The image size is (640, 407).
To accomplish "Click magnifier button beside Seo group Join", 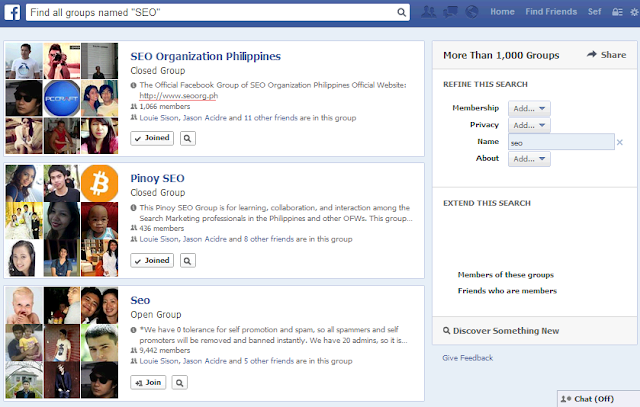I will (180, 383).
